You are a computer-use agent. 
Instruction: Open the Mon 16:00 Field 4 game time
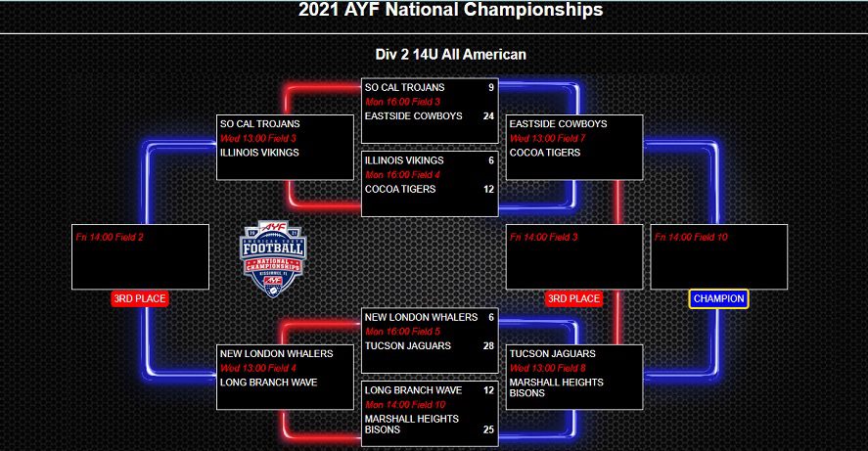click(402, 174)
